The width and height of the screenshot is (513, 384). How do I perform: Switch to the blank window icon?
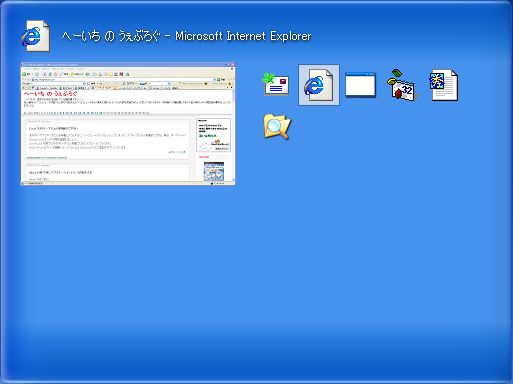[x=360, y=85]
